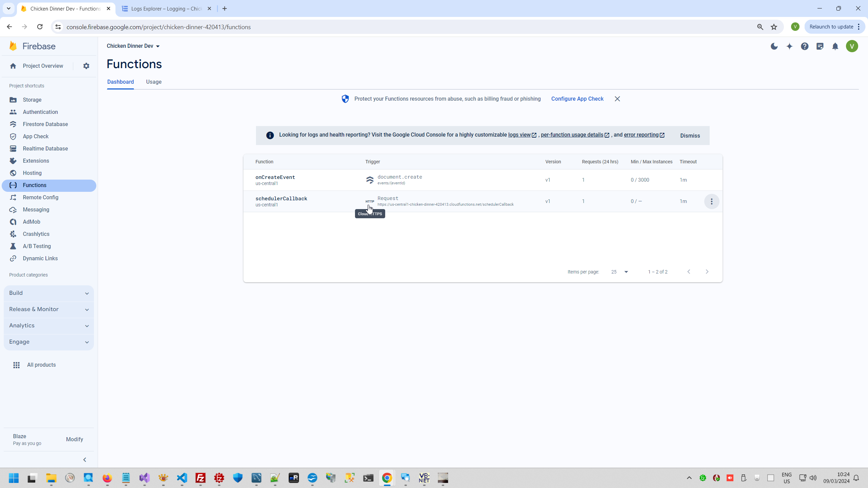Image resolution: width=868 pixels, height=488 pixels.
Task: Dismiss the logs info banner
Action: (690, 136)
